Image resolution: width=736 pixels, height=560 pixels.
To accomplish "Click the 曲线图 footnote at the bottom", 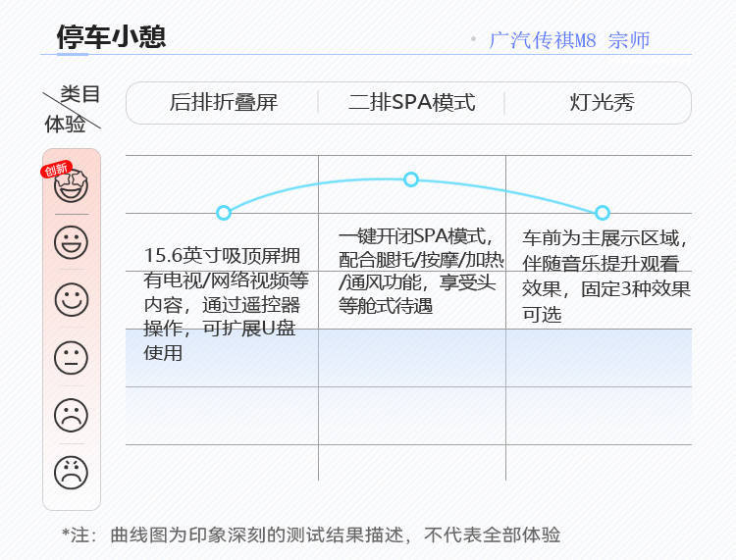I will (x=311, y=535).
